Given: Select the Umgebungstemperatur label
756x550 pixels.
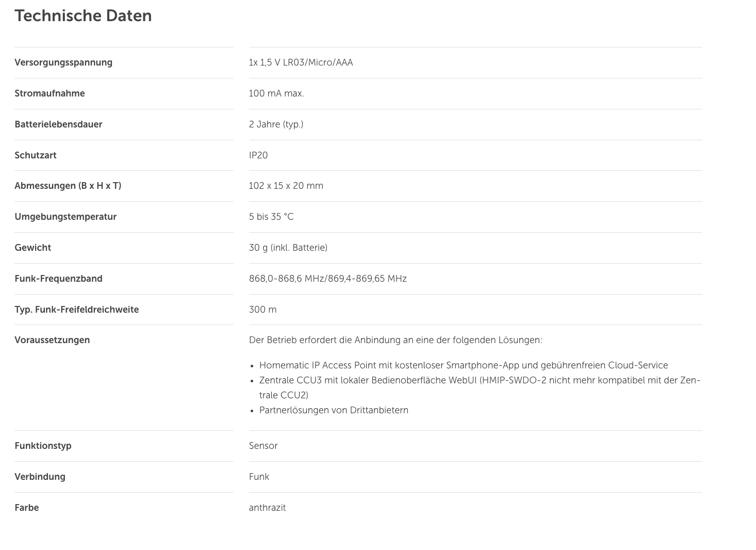Looking at the screenshot, I should pyautogui.click(x=65, y=217).
